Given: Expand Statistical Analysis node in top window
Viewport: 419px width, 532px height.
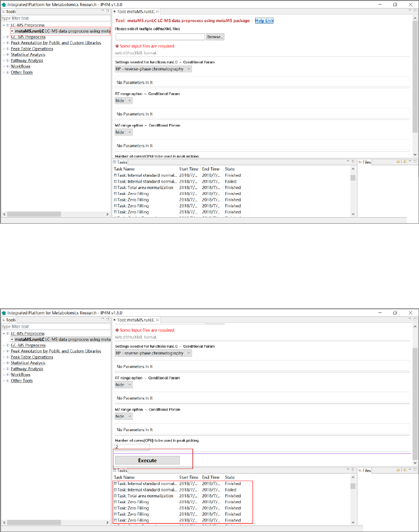Looking at the screenshot, I should point(4,54).
